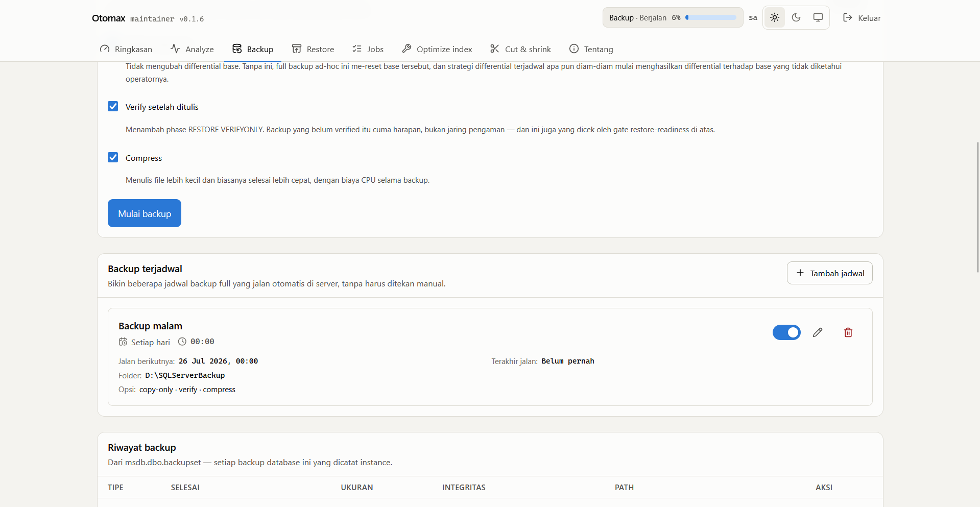Disable the Backup malam schedule toggle
The width and height of the screenshot is (980, 507).
tap(786, 332)
